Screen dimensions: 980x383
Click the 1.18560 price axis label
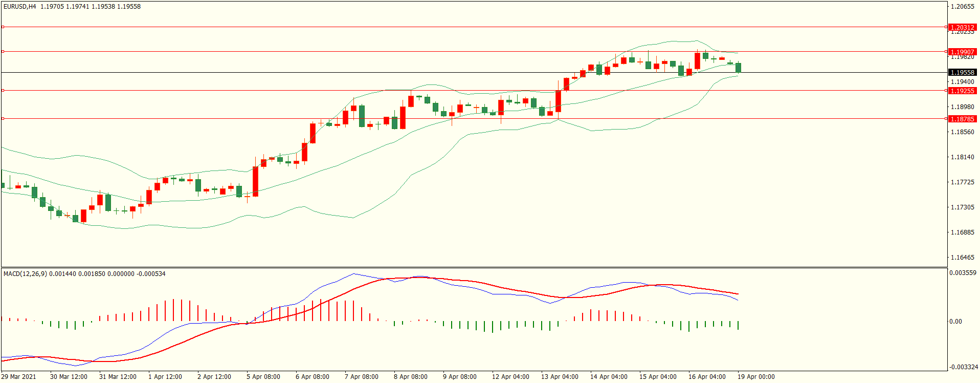pos(962,132)
